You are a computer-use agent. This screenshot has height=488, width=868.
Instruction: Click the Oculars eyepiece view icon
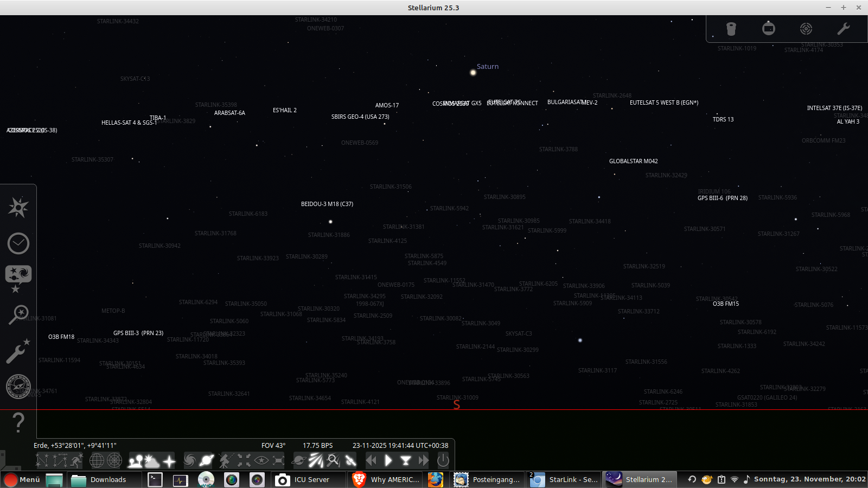click(731, 29)
